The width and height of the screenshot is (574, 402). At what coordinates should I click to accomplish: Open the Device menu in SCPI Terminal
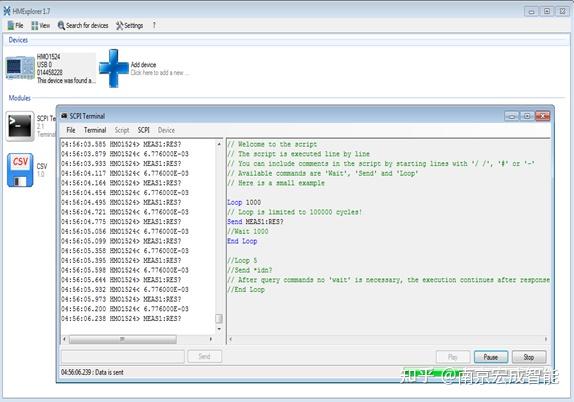[166, 130]
